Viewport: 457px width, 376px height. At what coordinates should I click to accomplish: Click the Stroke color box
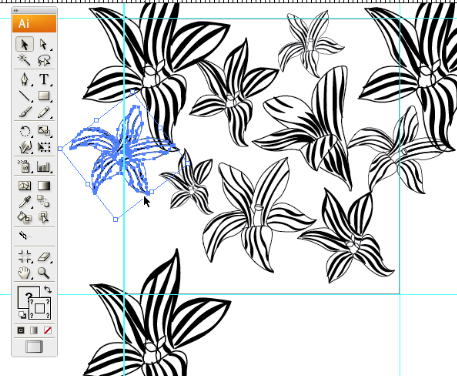[x=40, y=308]
